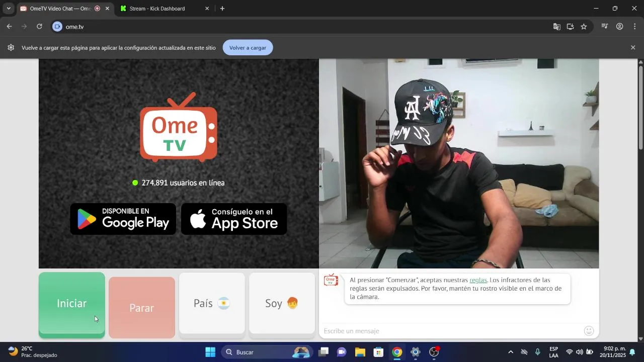Close the OmeTV tab
This screenshot has width=644, height=362.
coord(107,9)
